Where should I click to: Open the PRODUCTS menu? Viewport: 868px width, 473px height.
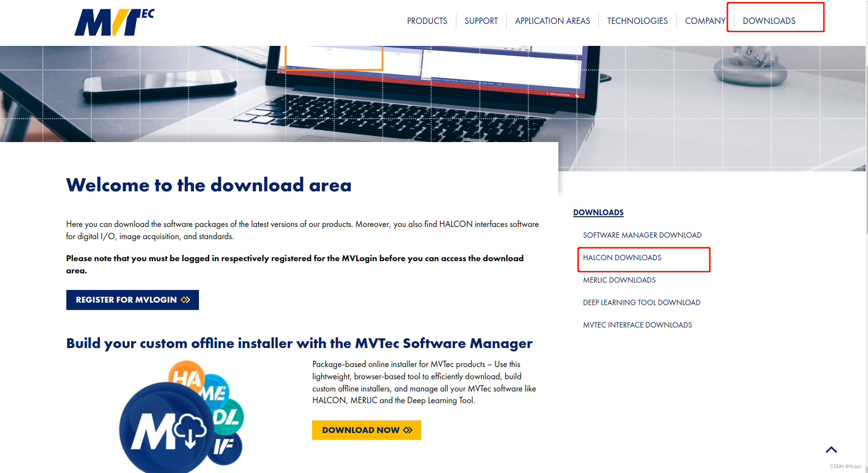[x=427, y=21]
